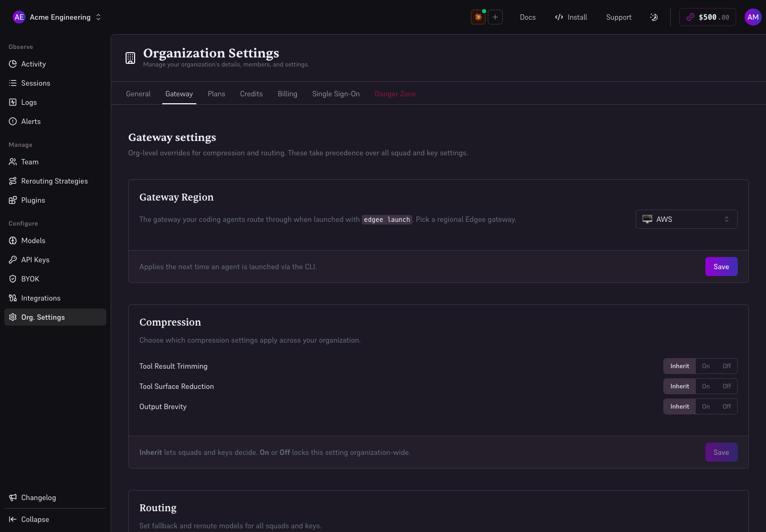Open the Plans tab
Screen dimensions: 766x532
coord(217,94)
